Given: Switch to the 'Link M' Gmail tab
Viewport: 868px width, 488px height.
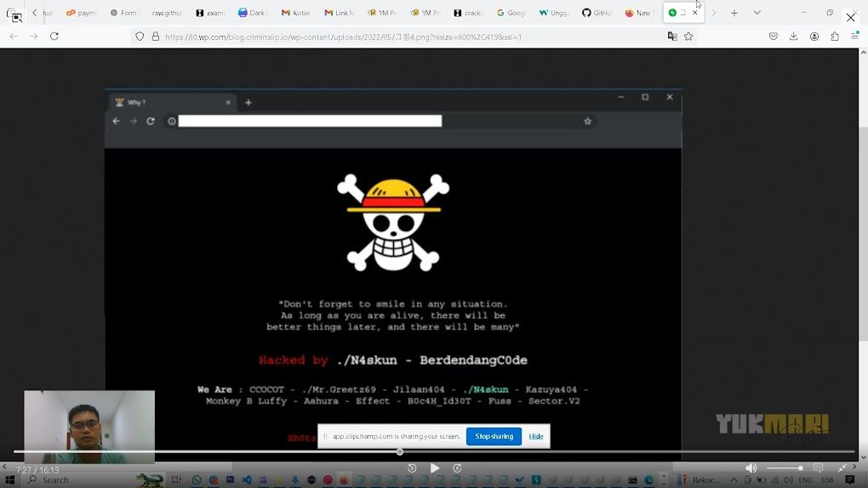Looking at the screenshot, I should click(x=340, y=13).
